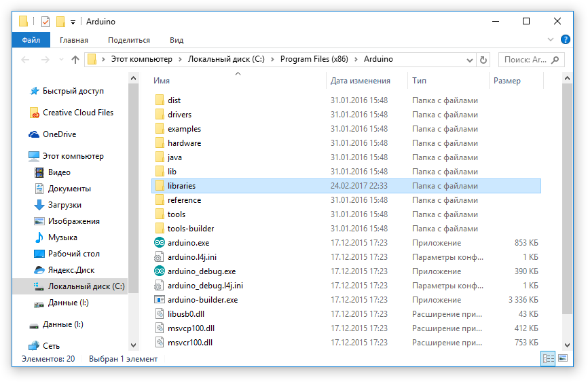
Task: Switch to details view in status bar
Action: coord(548,359)
